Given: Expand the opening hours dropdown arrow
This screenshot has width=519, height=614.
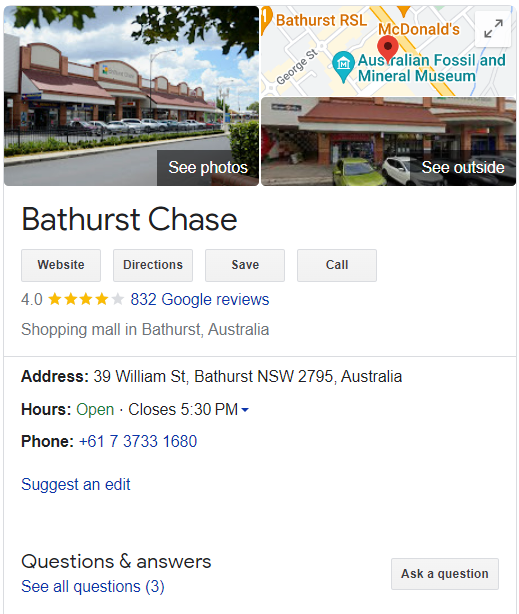Looking at the screenshot, I should [x=245, y=410].
